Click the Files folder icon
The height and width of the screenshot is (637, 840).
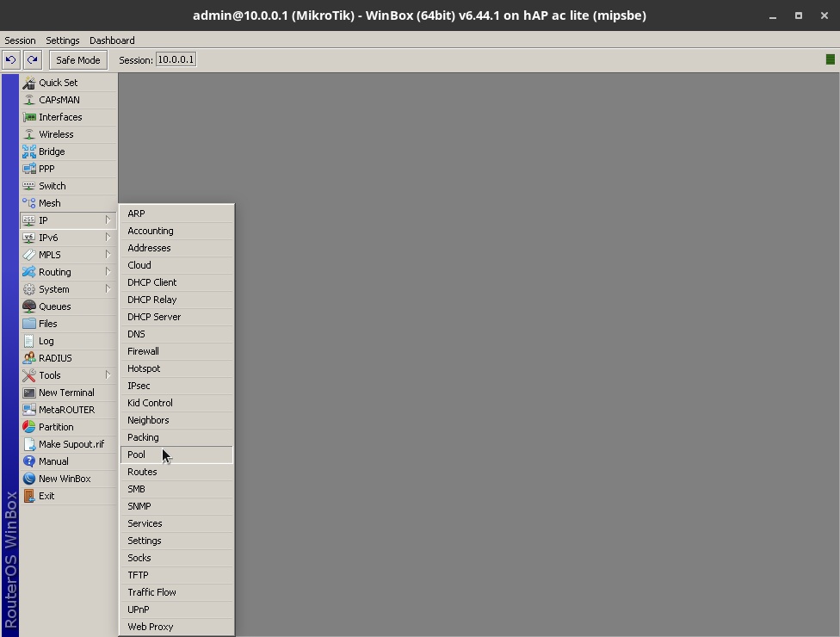tap(29, 324)
